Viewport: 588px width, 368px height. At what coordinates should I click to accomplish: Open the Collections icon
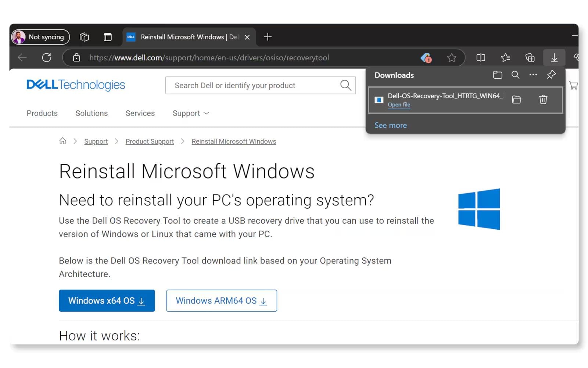530,58
